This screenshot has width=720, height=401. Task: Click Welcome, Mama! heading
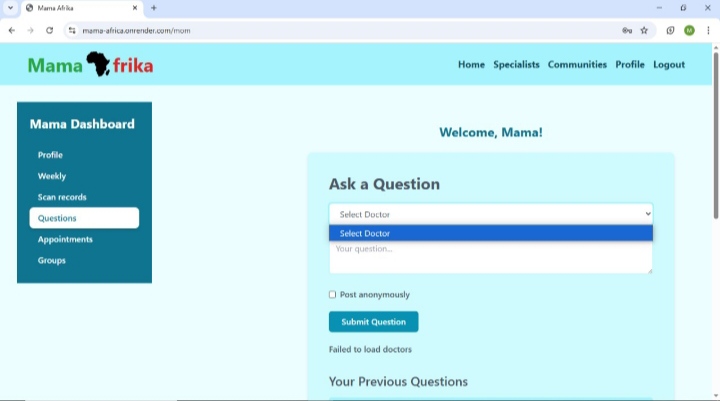click(490, 132)
